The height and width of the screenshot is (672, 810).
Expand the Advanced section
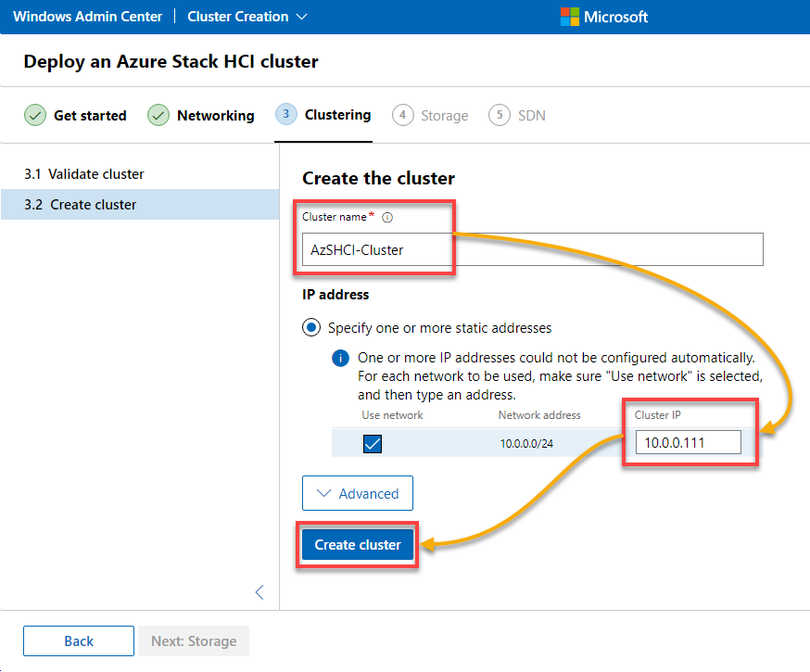[358, 493]
